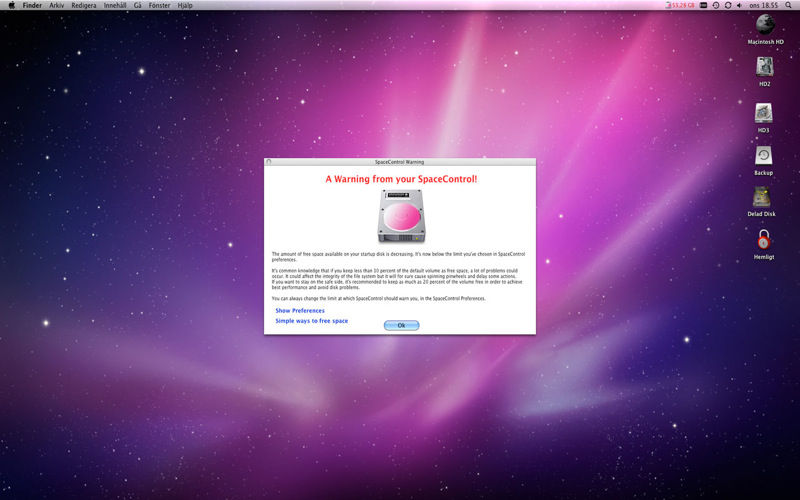
Task: Click the Show Preferences link
Action: tap(300, 311)
